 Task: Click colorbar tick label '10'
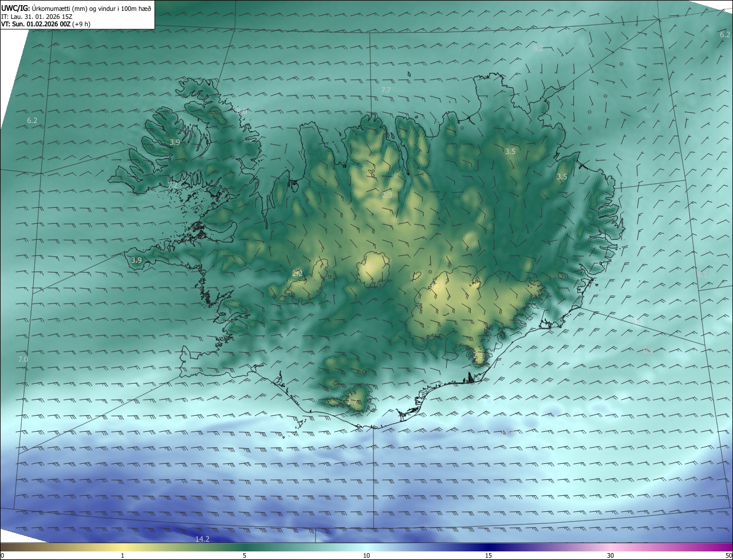pyautogui.click(x=366, y=555)
